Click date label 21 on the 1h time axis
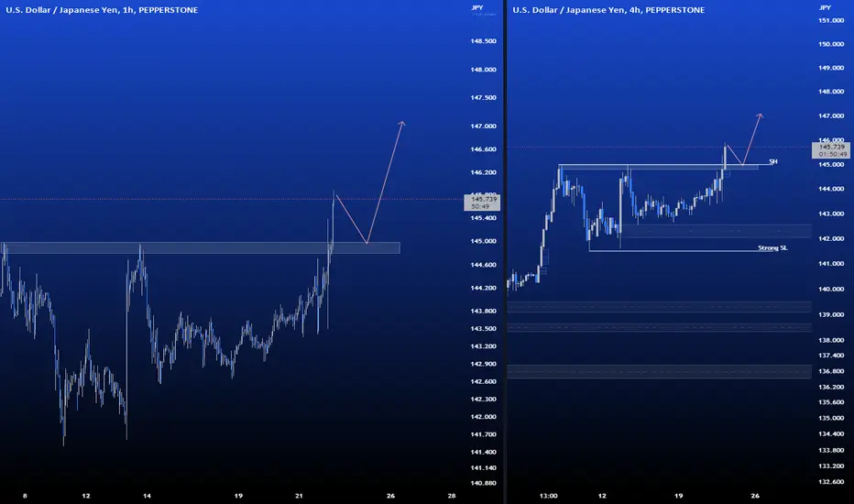This screenshot has height=504, width=854. tap(299, 496)
